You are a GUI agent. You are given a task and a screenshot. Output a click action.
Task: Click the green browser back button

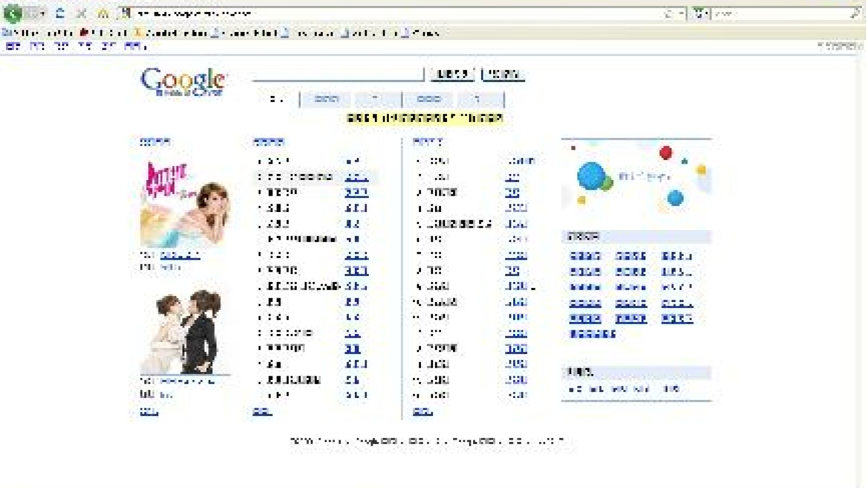click(12, 13)
